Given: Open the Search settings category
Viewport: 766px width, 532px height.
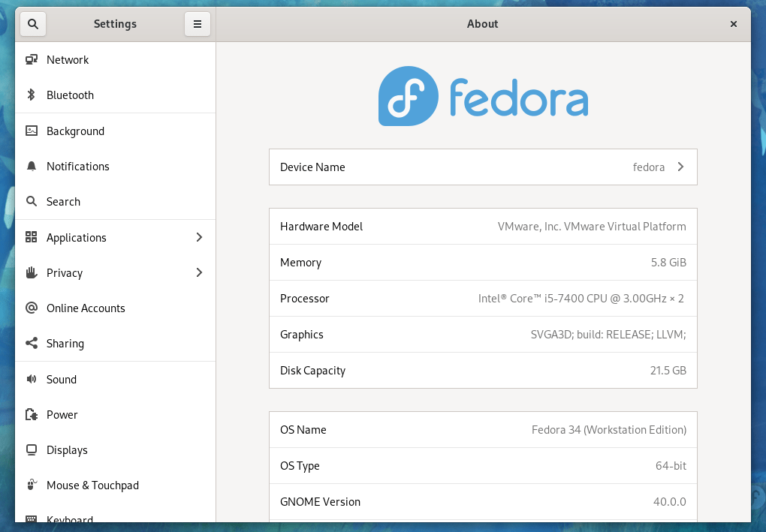Looking at the screenshot, I should click(x=63, y=201).
